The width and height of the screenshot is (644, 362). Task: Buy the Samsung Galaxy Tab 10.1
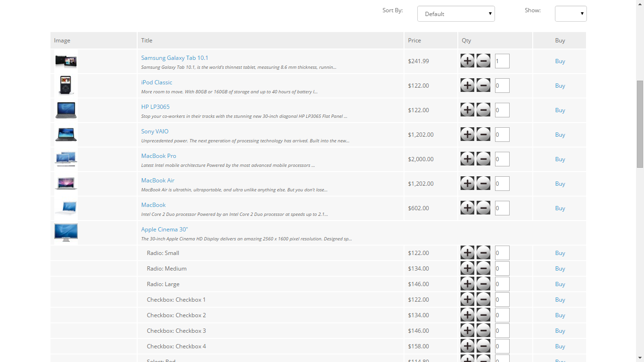(x=560, y=61)
